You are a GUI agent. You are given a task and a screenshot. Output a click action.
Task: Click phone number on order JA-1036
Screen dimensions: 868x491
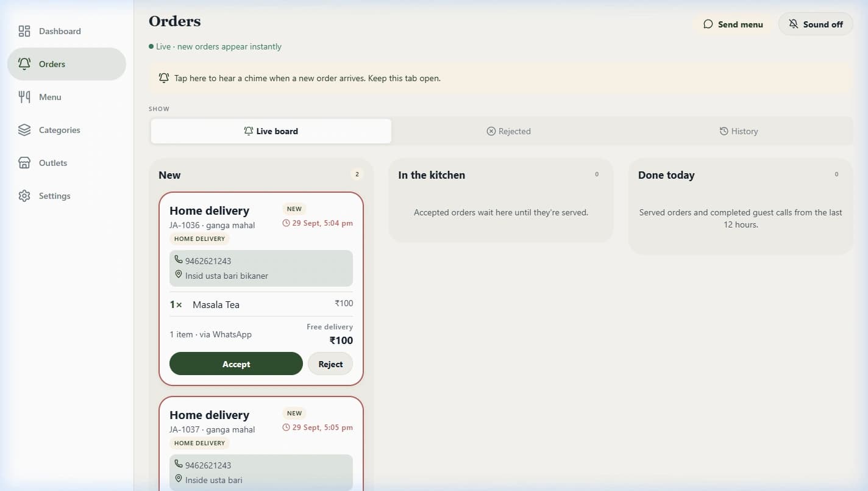[x=208, y=261]
